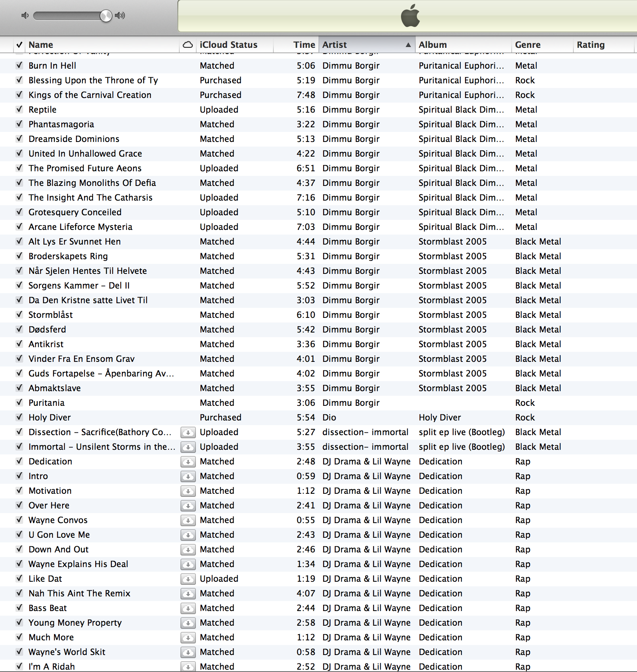Download Dissection – Sacrifice from iCloud
This screenshot has width=637, height=672.
click(188, 432)
